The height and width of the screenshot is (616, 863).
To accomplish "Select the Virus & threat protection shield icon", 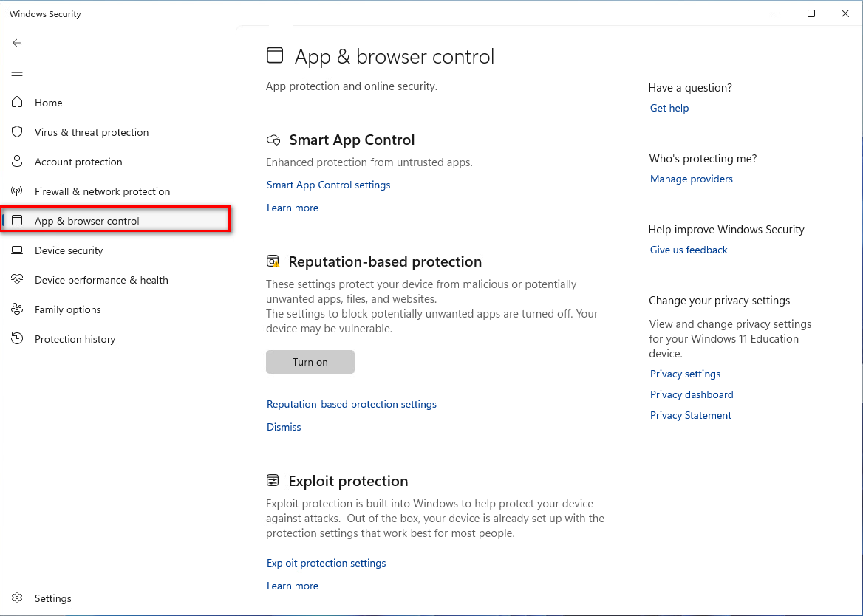I will click(x=17, y=132).
